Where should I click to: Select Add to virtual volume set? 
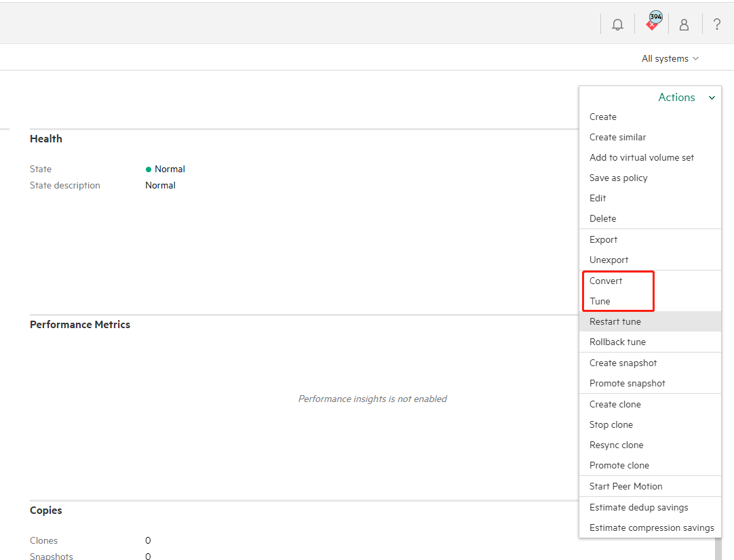[641, 157]
